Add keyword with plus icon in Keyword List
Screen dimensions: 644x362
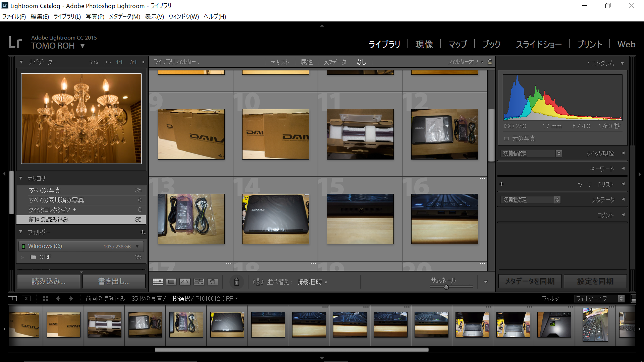pyautogui.click(x=501, y=184)
